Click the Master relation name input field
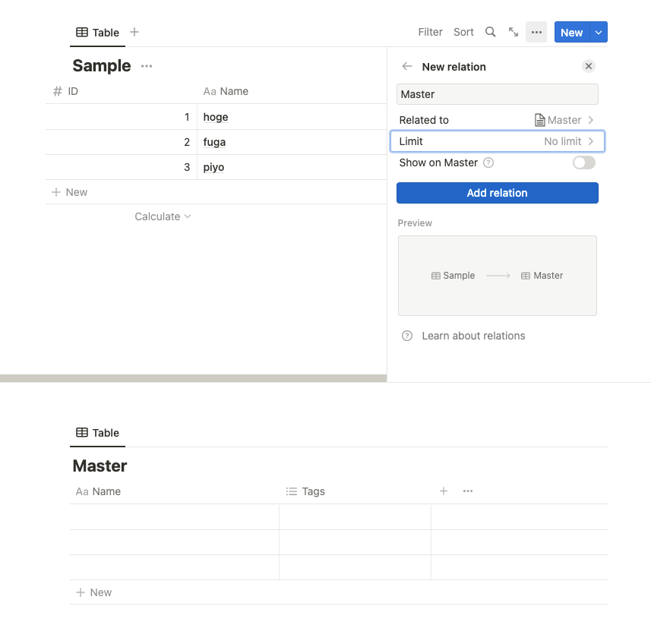 coord(497,93)
